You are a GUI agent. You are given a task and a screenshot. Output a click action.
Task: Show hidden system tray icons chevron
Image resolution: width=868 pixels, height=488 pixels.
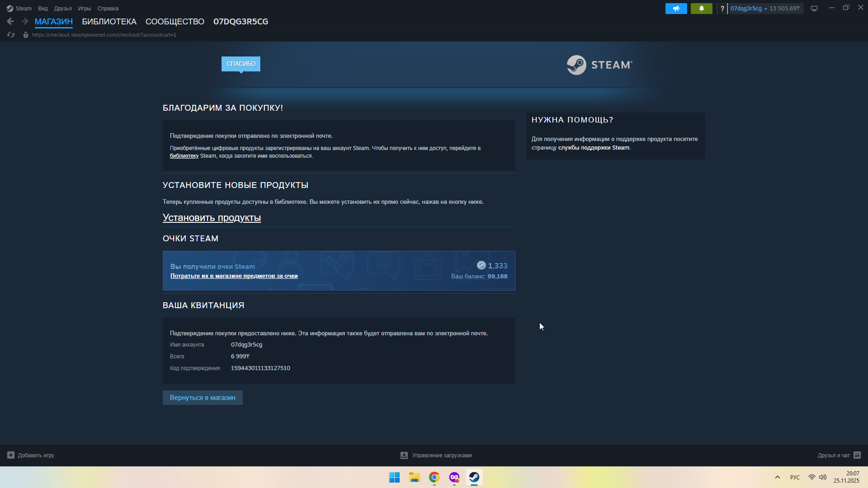(778, 477)
